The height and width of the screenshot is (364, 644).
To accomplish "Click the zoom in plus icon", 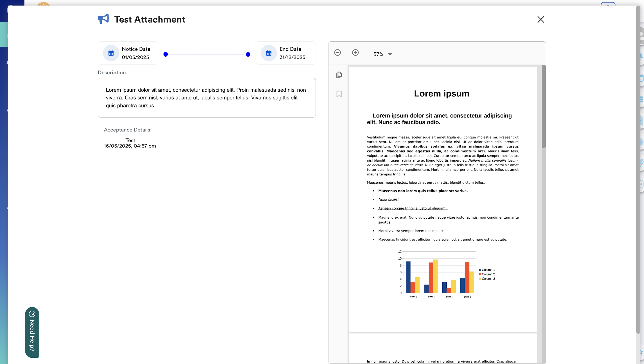I will click(x=355, y=53).
